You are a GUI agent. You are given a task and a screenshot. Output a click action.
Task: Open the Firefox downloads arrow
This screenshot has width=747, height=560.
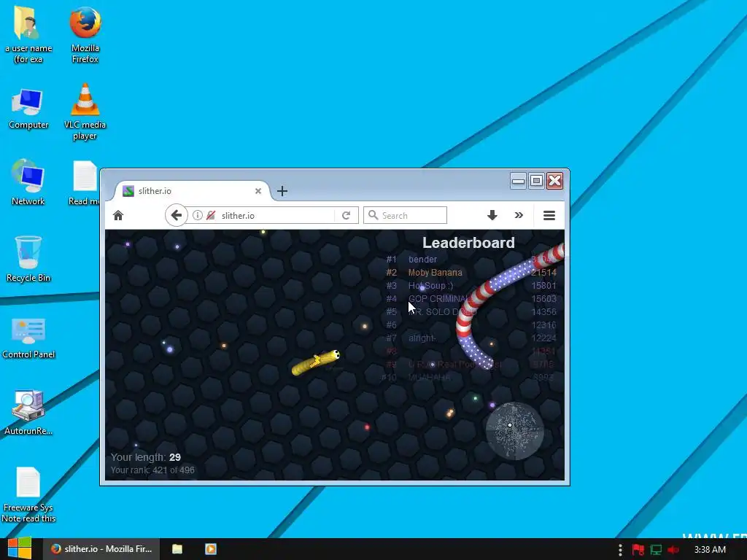coord(492,215)
